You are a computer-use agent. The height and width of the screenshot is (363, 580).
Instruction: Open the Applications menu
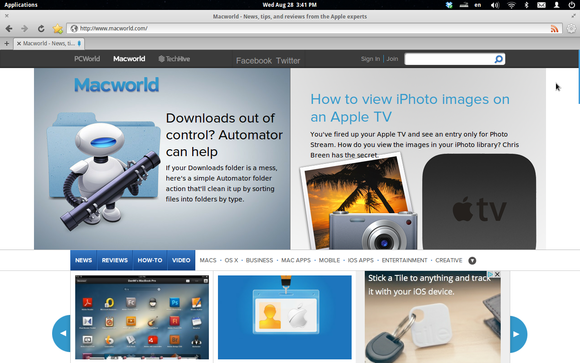[x=21, y=5]
